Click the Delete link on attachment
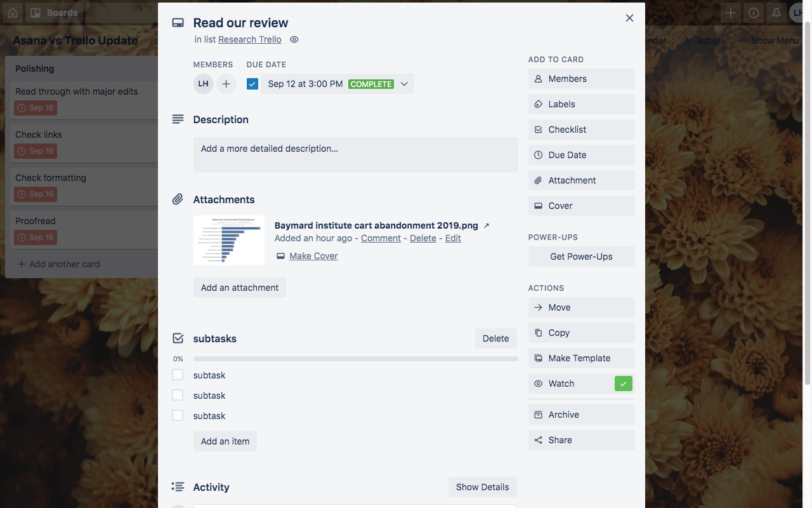Image resolution: width=812 pixels, height=508 pixels. point(422,238)
